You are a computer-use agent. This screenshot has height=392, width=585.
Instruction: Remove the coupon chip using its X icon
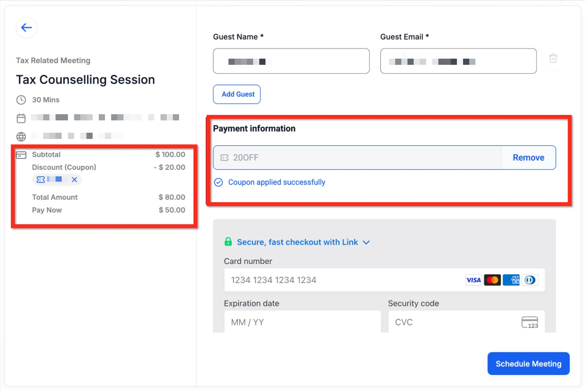74,179
